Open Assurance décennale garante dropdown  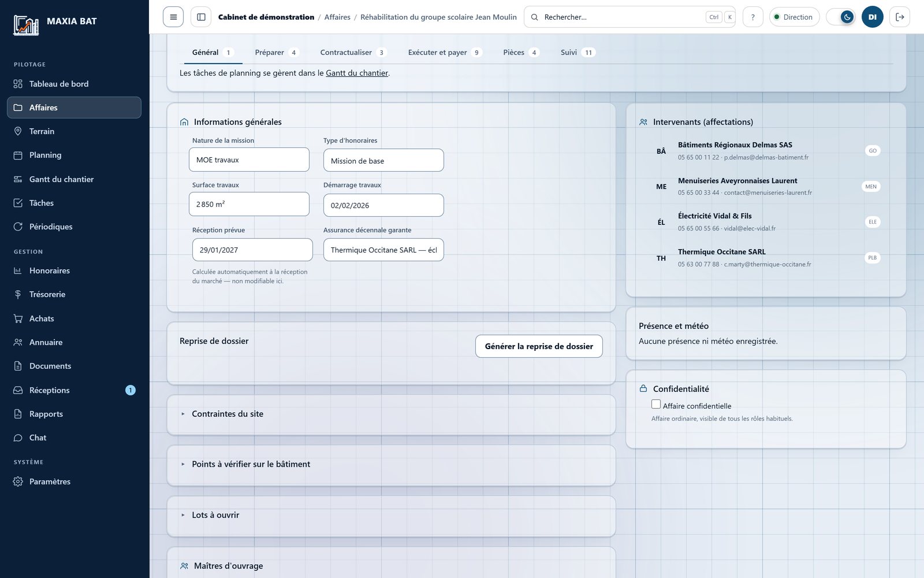click(x=383, y=250)
